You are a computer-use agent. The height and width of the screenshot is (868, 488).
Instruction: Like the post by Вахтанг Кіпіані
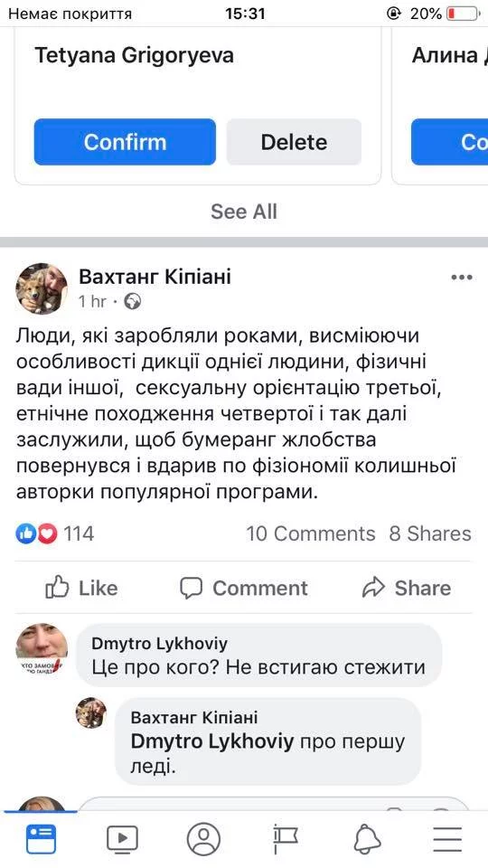81,588
